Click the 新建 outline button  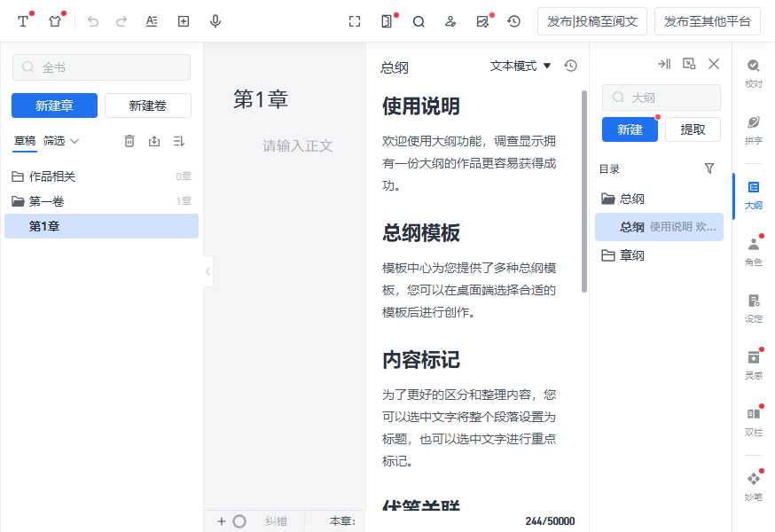630,129
